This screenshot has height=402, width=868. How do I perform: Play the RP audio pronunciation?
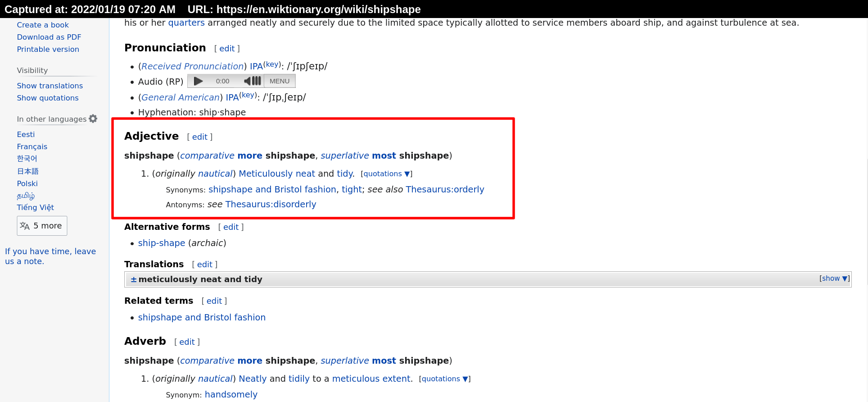point(198,81)
